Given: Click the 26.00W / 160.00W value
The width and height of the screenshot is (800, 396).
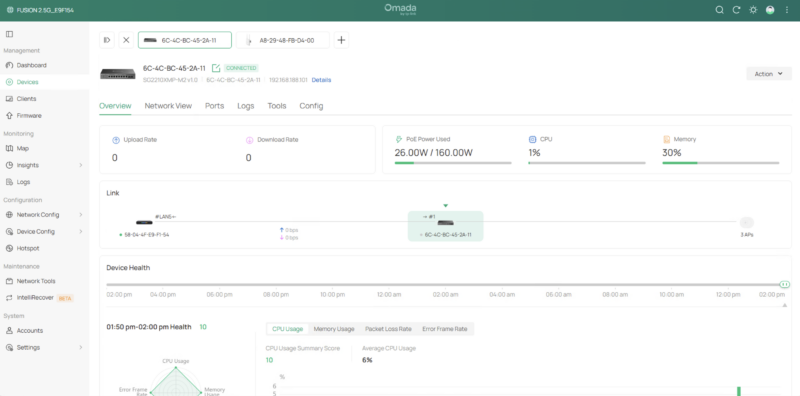Looking at the screenshot, I should coord(434,153).
